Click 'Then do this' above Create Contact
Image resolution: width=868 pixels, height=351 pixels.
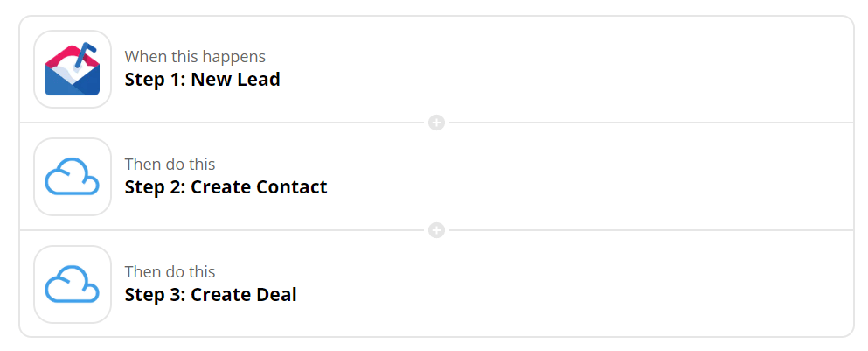(170, 165)
